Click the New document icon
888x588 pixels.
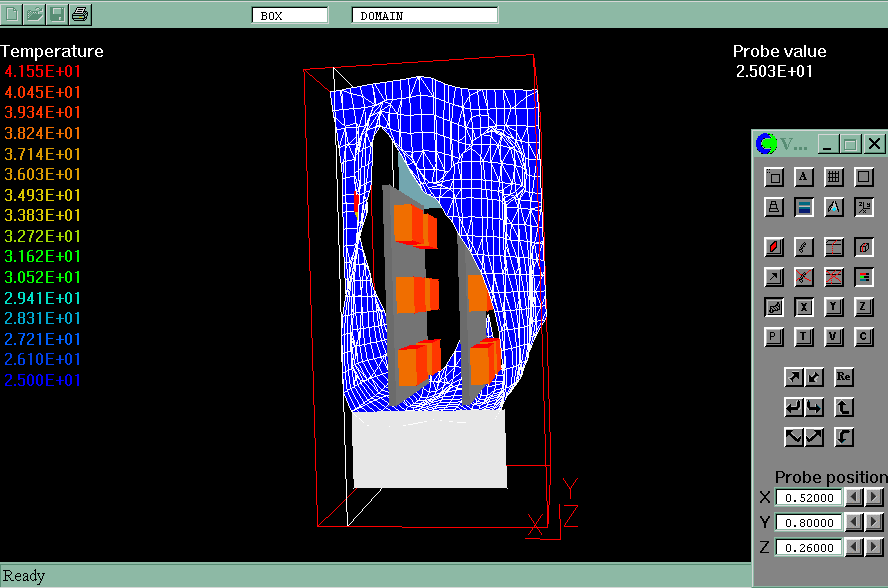(13, 14)
